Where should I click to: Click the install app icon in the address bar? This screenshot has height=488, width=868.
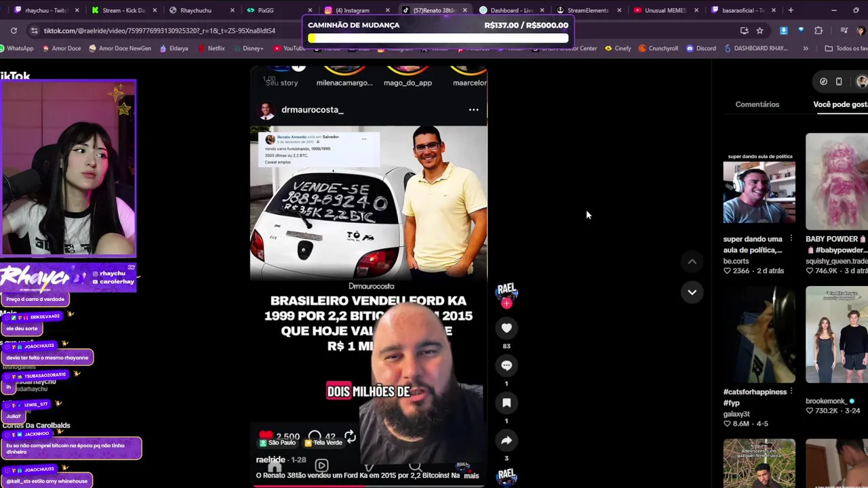[x=744, y=30]
